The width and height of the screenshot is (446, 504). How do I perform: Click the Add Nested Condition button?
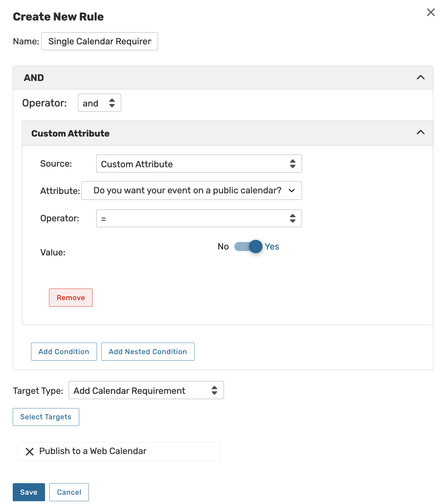pos(148,352)
